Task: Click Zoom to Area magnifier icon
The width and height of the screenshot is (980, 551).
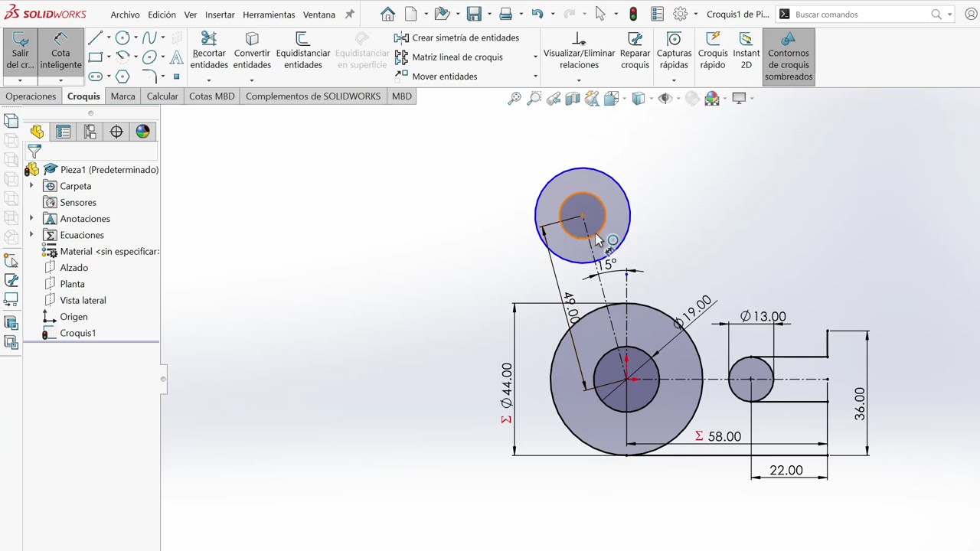Action: pyautogui.click(x=534, y=98)
